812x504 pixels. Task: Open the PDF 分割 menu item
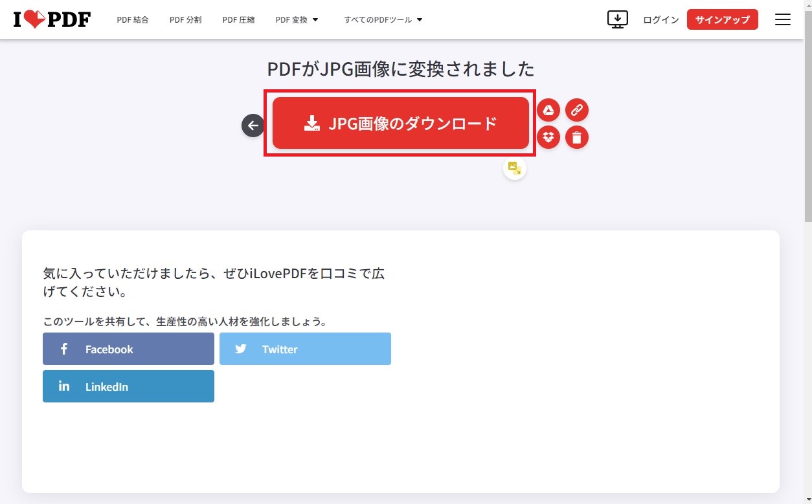pos(186,19)
